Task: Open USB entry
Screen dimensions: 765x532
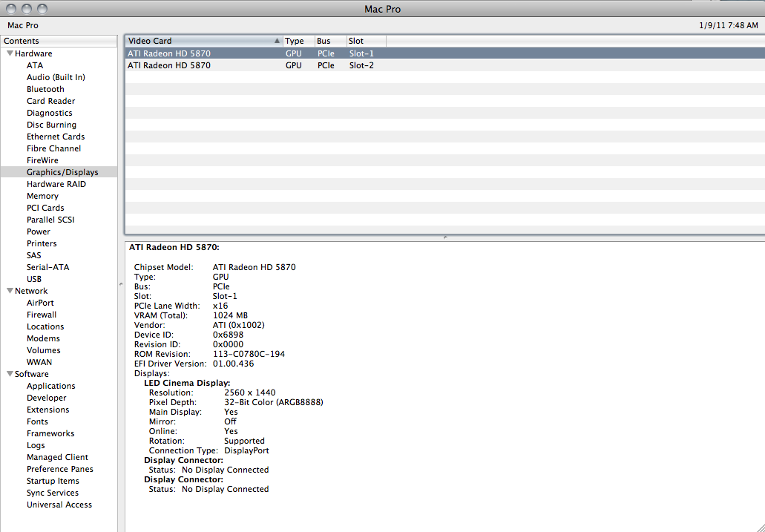Action: click(34, 279)
